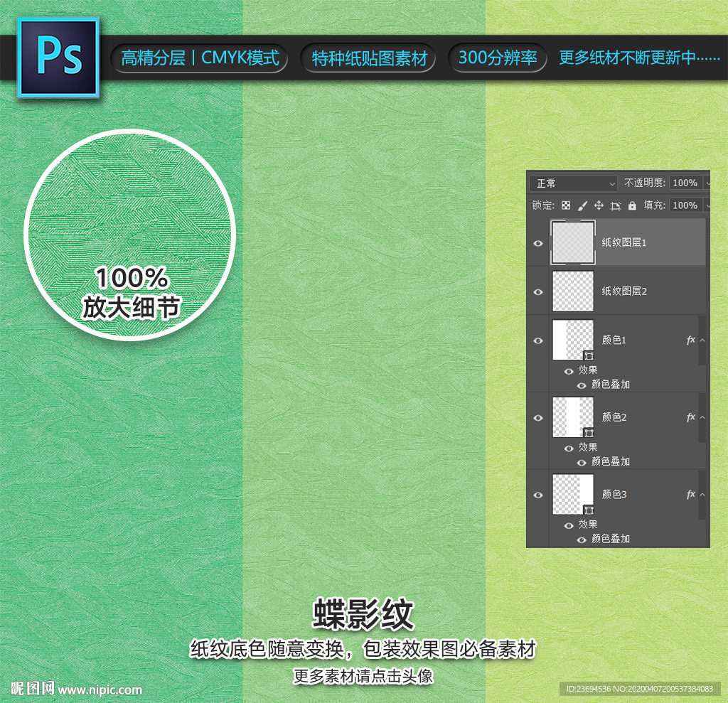
Task: Click layer name 颜色2
Action: tap(614, 417)
